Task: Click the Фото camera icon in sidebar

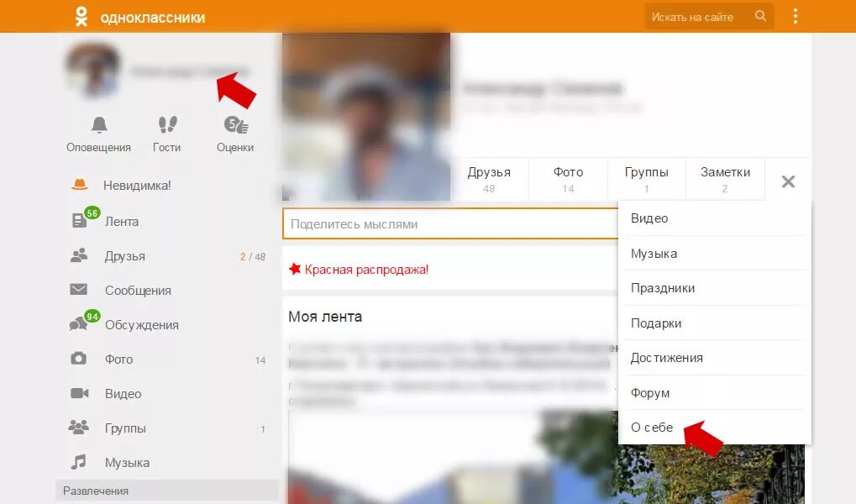Action: [79, 359]
